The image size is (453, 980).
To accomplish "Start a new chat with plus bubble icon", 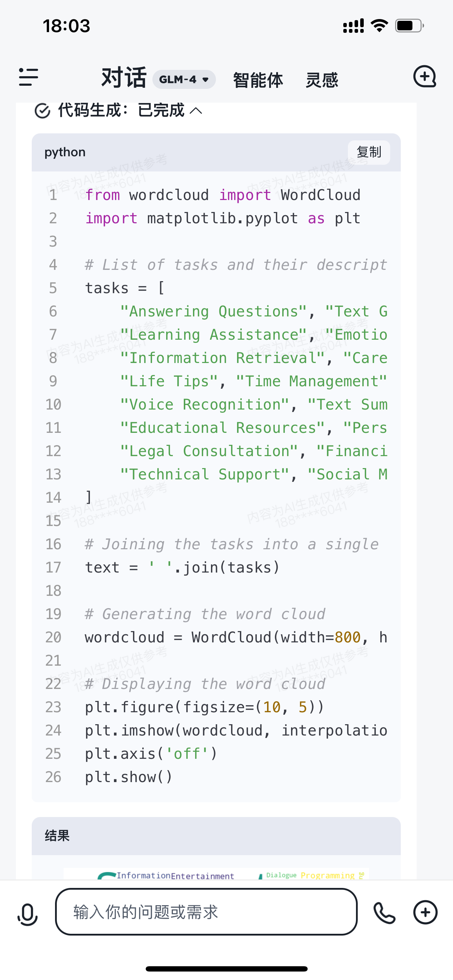I will coord(424,77).
